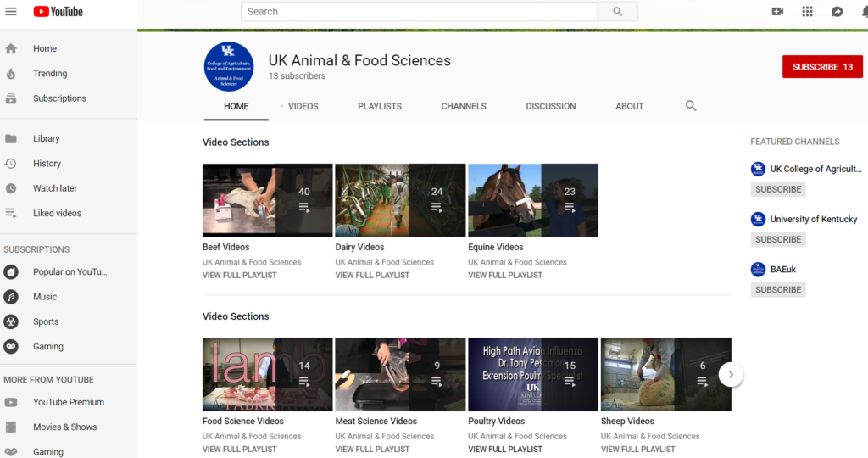Click the BAEuk channel avatar

(758, 270)
